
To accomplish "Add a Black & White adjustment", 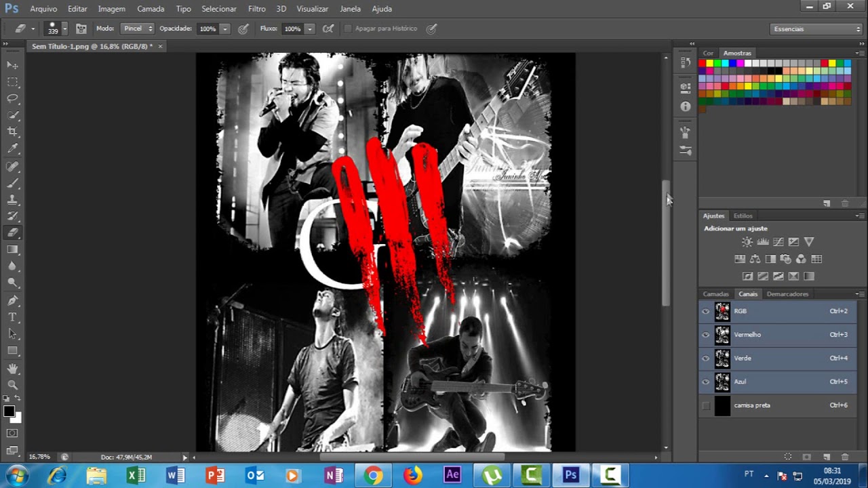I will 770,259.
